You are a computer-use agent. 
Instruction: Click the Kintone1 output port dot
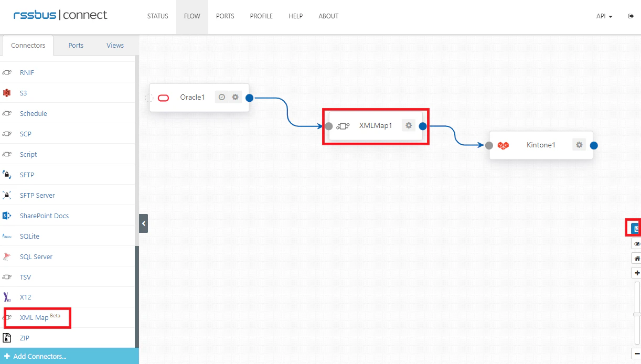pyautogui.click(x=594, y=145)
